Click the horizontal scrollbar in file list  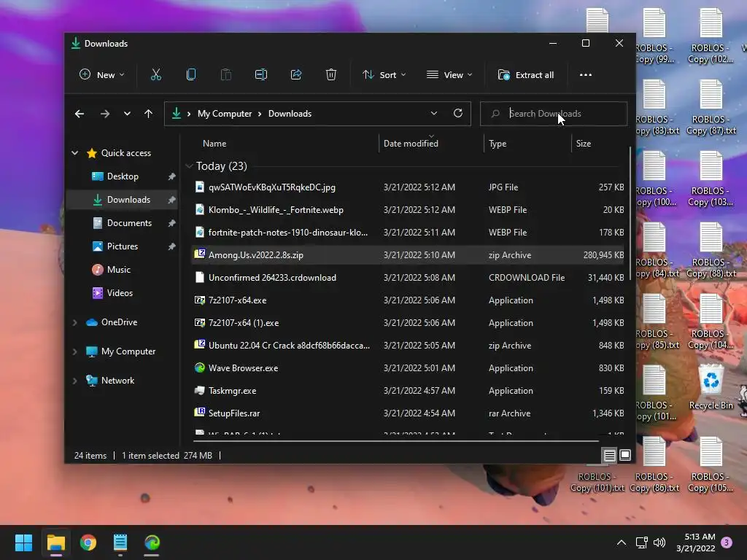click(x=395, y=441)
